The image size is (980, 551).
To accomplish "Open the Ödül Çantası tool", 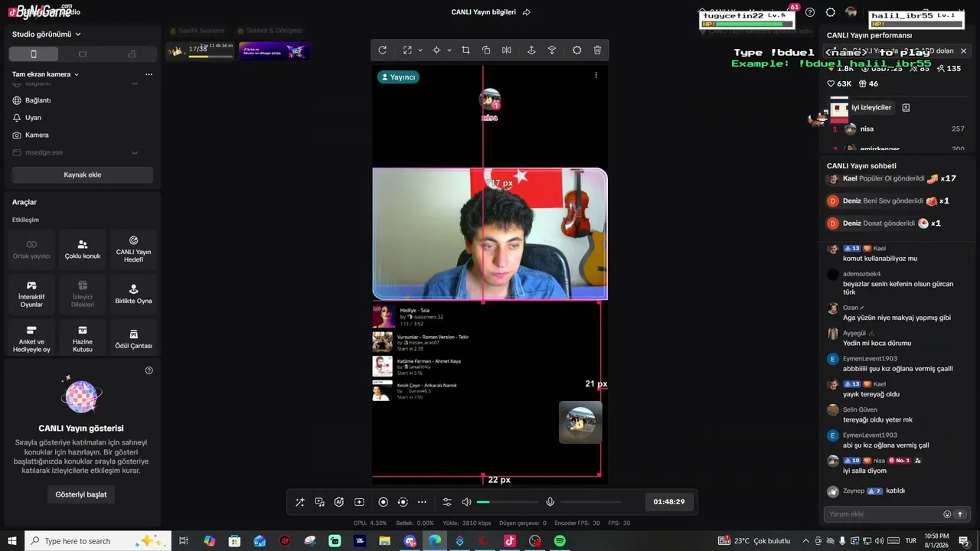I will click(x=133, y=339).
